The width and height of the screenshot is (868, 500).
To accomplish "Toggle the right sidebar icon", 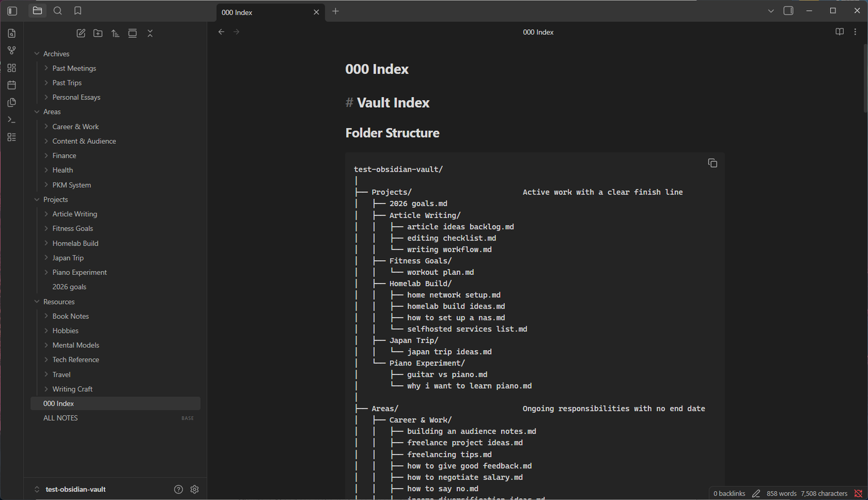I will [x=789, y=11].
